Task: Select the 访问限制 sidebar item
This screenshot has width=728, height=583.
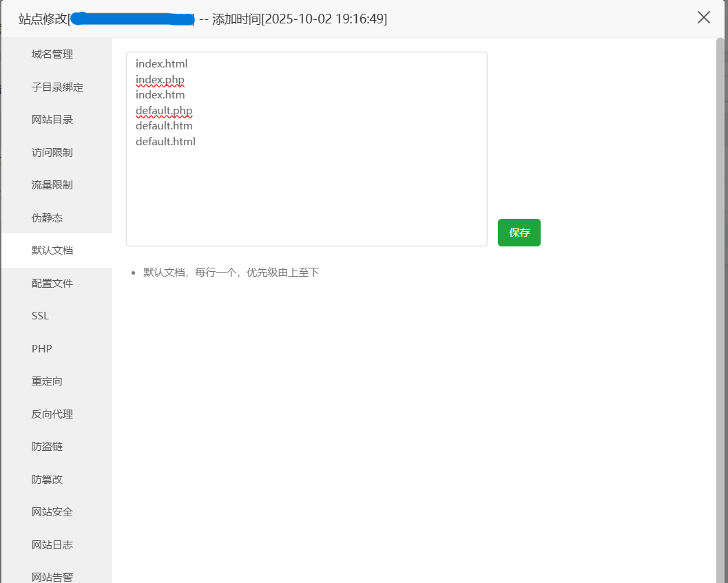Action: [x=52, y=153]
